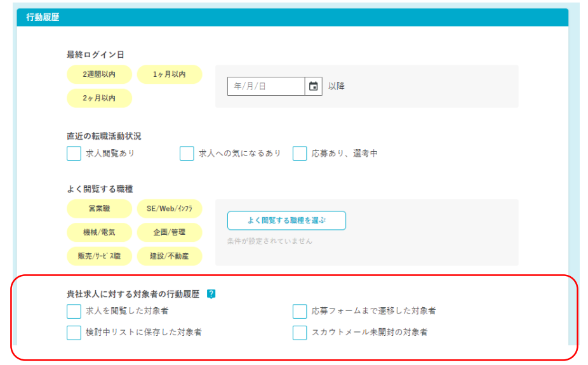Choose the 建設/不動産 job category chip
The image size is (588, 365).
170,256
